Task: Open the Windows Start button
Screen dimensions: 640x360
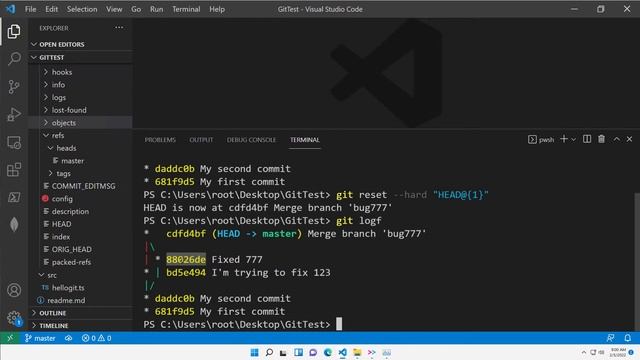Action: tap(254, 352)
